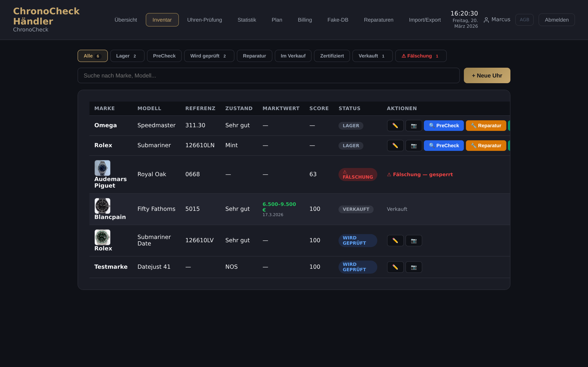Click camera icon for Submariner Date row

click(414, 241)
